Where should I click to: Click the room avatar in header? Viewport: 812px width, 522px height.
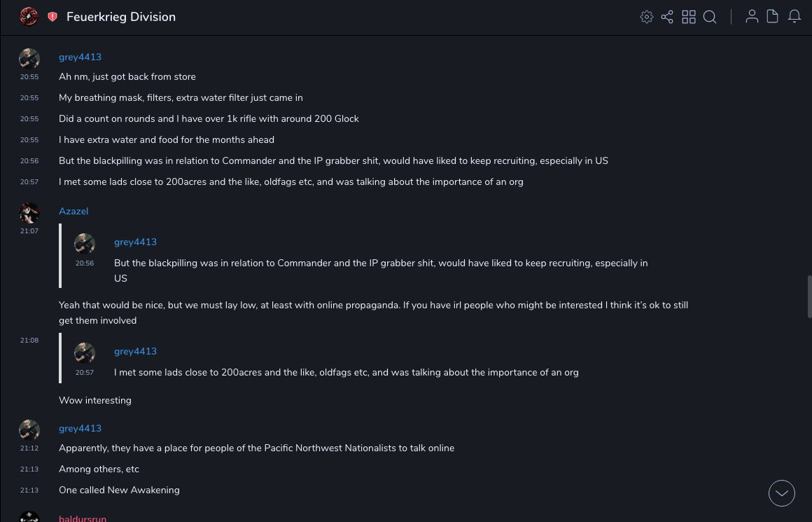click(29, 17)
